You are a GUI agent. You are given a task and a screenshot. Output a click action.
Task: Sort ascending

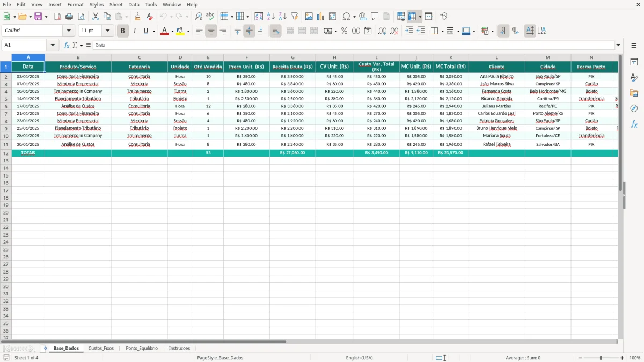click(x=271, y=17)
